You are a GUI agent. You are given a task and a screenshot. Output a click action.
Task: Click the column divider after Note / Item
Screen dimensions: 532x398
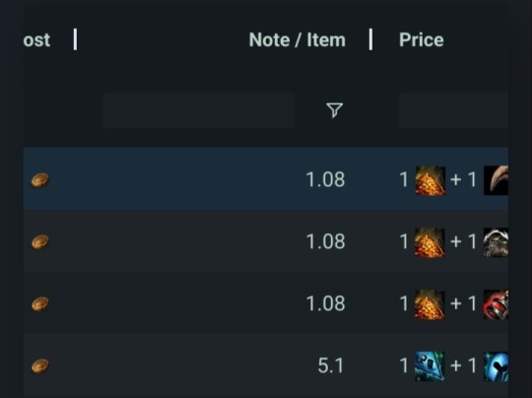pos(370,39)
